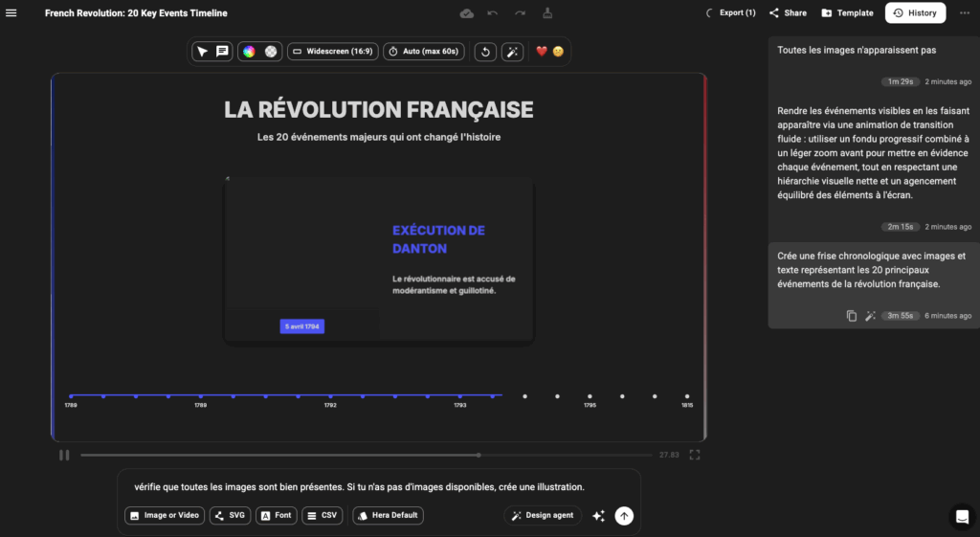Pause the animation playback
Screen dimensions: 980x537
coord(64,455)
